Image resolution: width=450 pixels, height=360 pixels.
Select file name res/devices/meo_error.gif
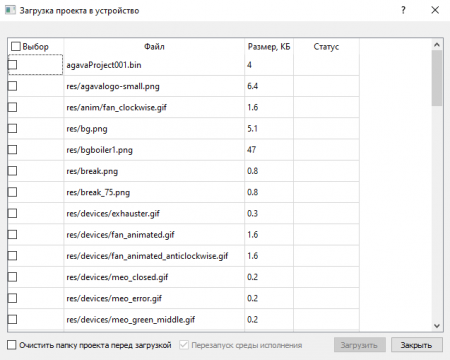pos(114,298)
